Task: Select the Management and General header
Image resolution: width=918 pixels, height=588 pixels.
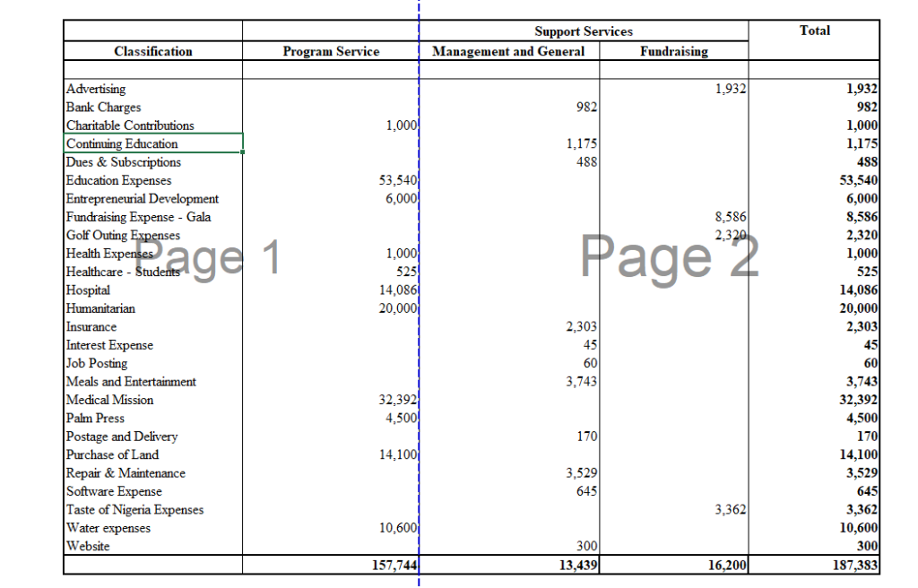Action: [508, 52]
